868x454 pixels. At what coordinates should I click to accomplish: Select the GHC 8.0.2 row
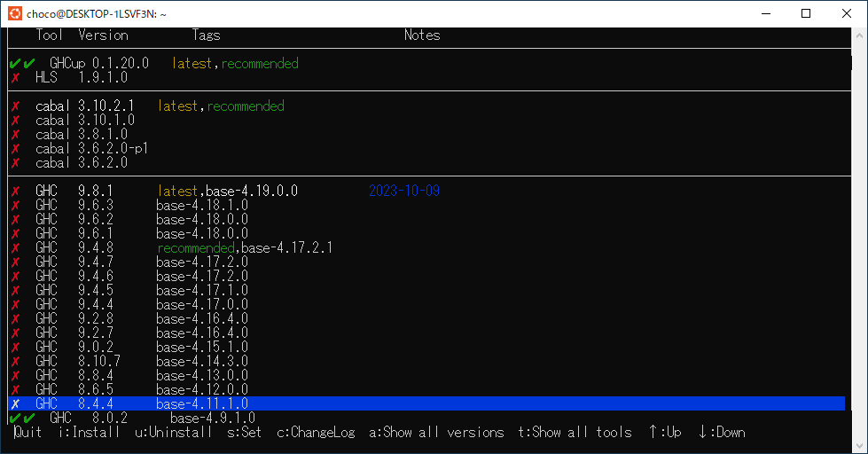click(x=430, y=418)
